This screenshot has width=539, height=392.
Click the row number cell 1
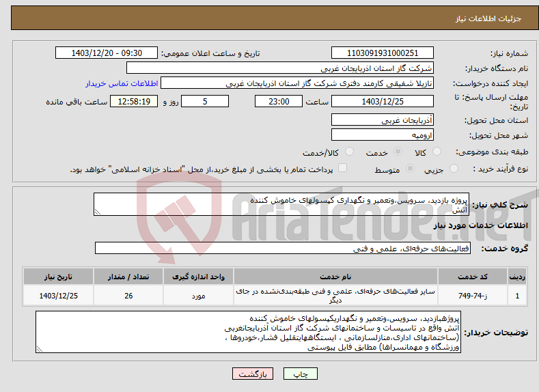(517, 296)
